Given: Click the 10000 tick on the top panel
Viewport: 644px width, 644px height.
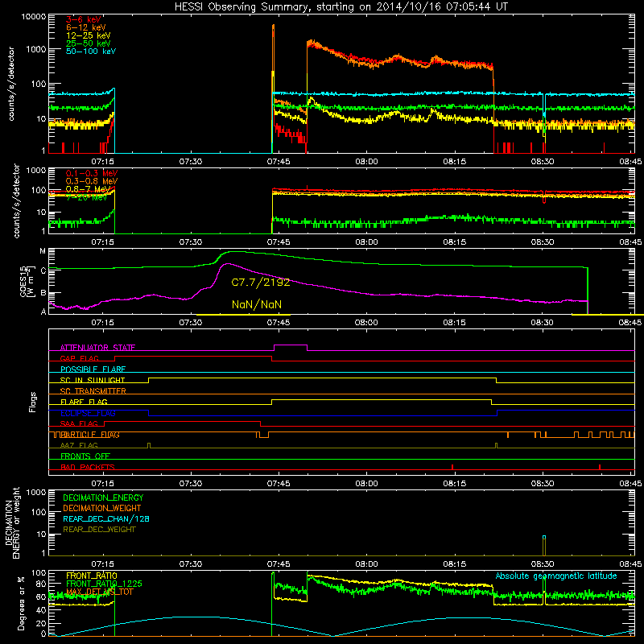Looking at the screenshot, I should 34,17.
